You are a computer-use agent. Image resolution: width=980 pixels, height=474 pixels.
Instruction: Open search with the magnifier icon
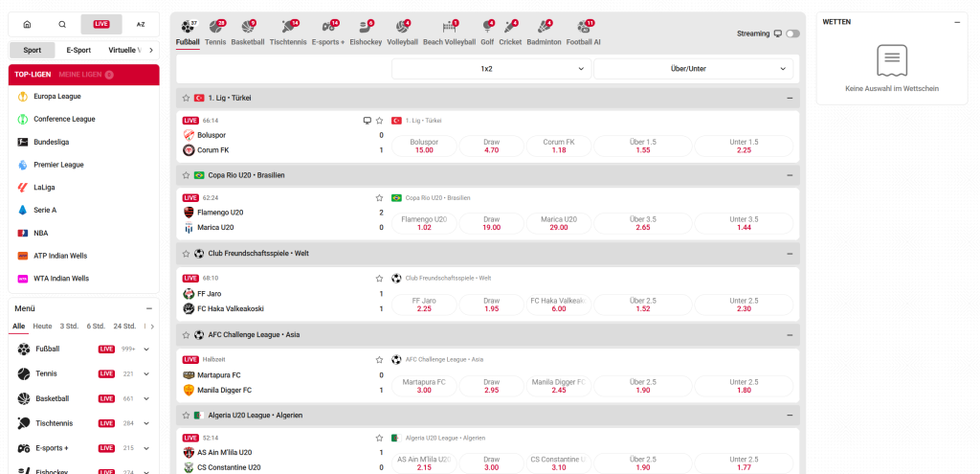tap(62, 24)
